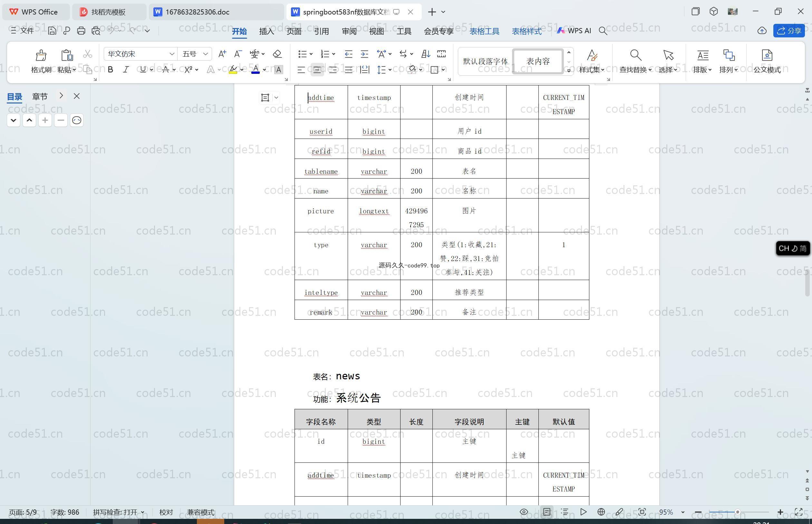Click the 分享 (Share) button
Image resolution: width=812 pixels, height=524 pixels.
[x=788, y=31]
